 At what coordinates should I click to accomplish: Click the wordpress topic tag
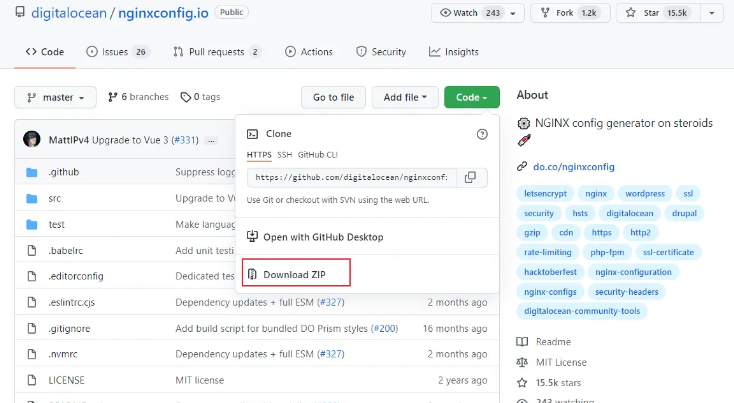645,194
